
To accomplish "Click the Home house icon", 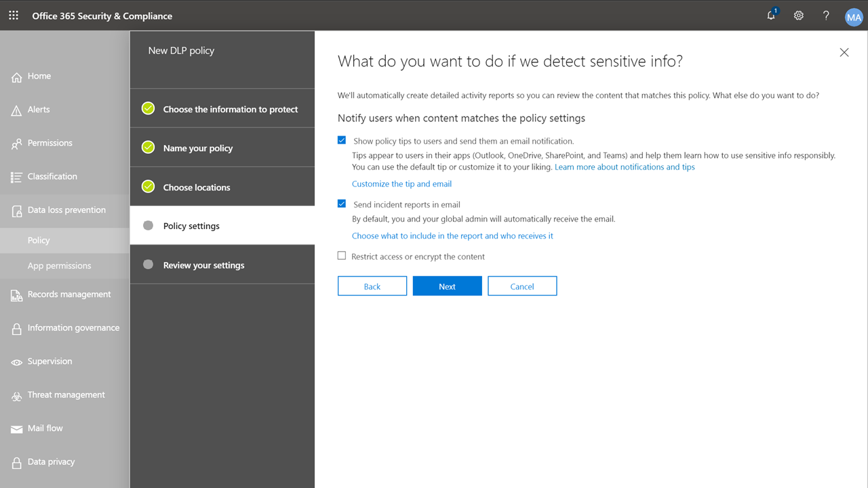I will click(17, 77).
